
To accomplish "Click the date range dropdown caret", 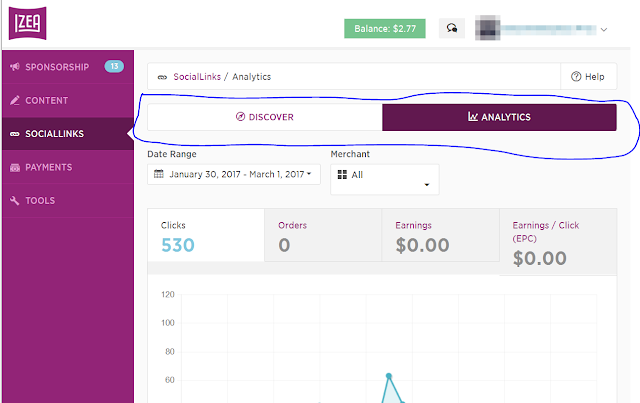I will [309, 174].
